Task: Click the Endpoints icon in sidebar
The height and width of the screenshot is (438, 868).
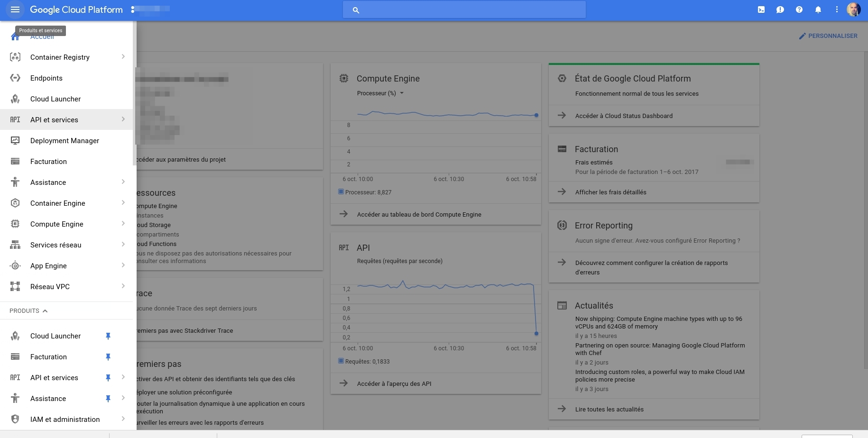Action: (x=15, y=78)
